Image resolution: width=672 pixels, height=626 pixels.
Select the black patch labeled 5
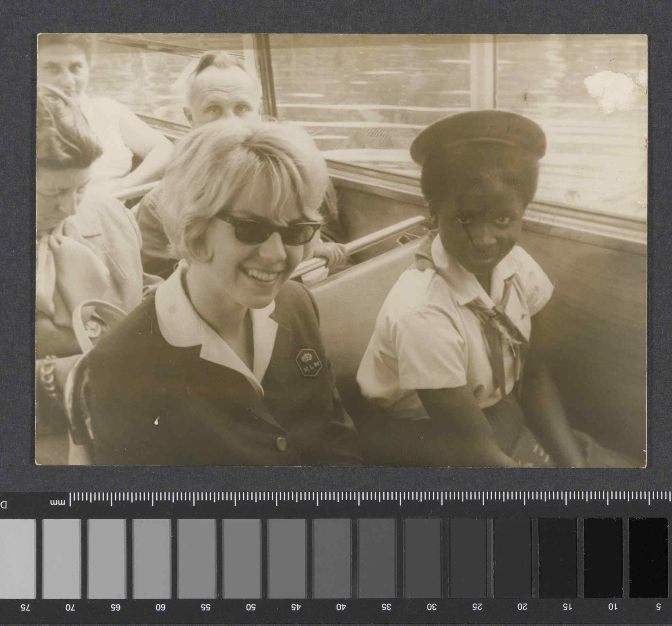648,558
